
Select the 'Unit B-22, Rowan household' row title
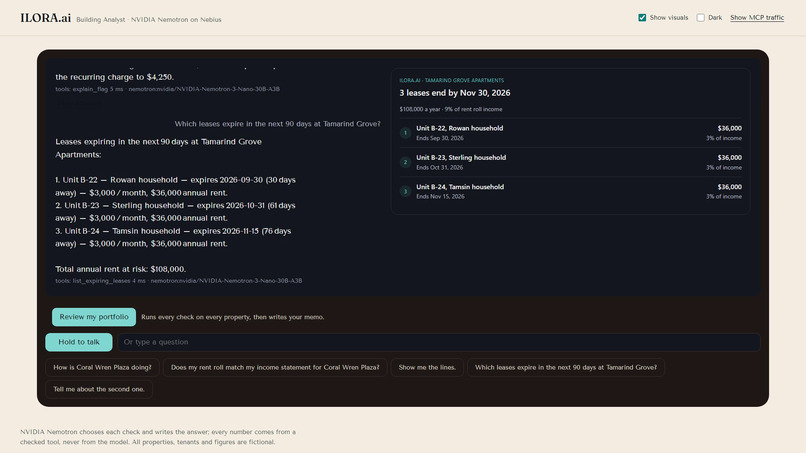coord(460,129)
